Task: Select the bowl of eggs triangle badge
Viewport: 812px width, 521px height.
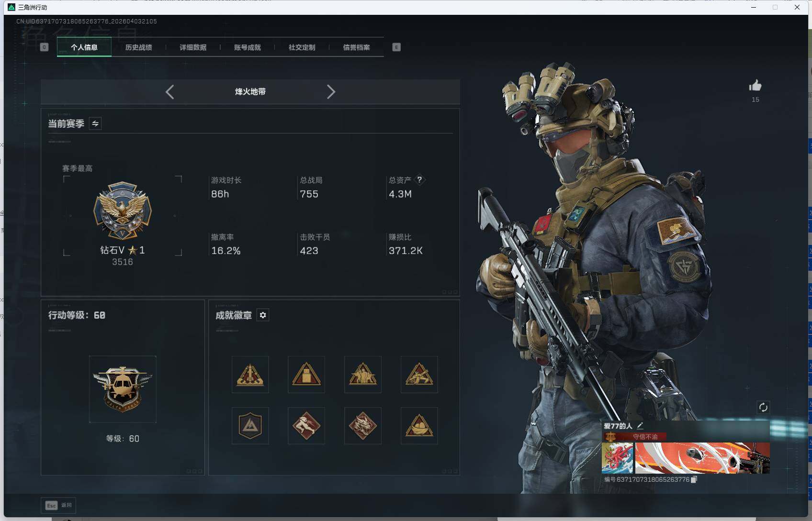Action: pos(419,426)
